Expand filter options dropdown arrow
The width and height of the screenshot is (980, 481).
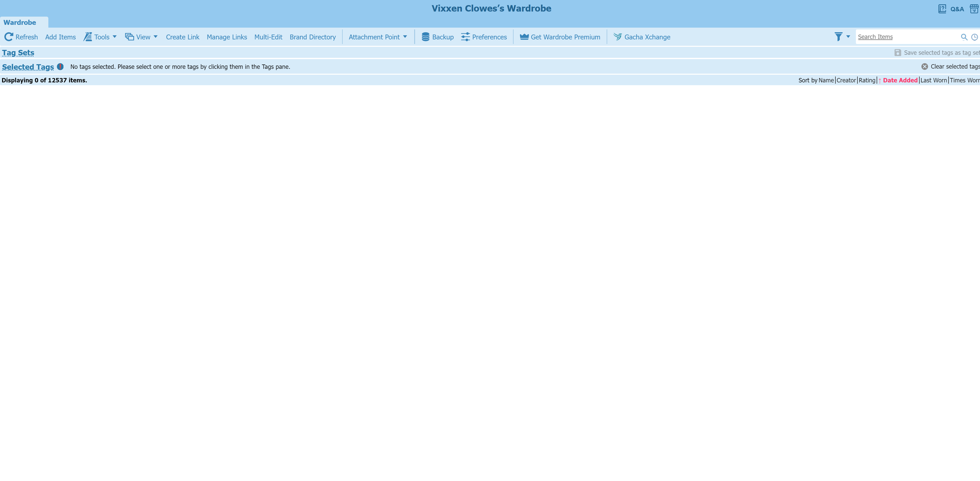click(848, 37)
